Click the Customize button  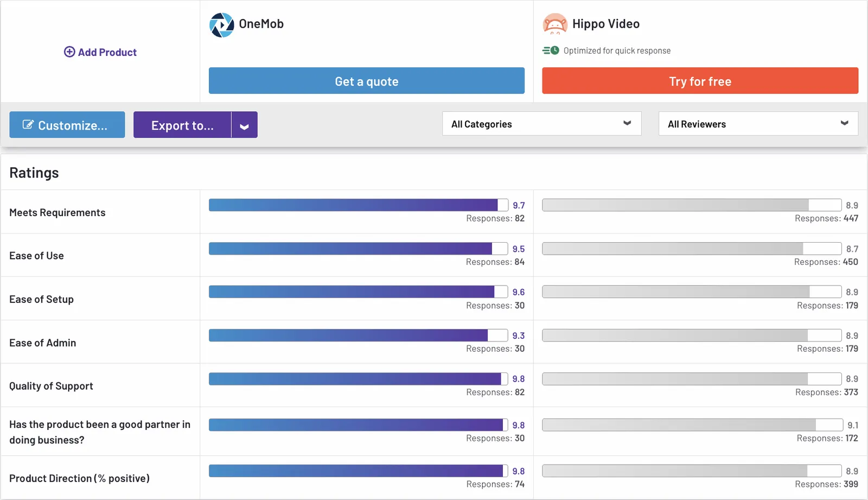67,125
